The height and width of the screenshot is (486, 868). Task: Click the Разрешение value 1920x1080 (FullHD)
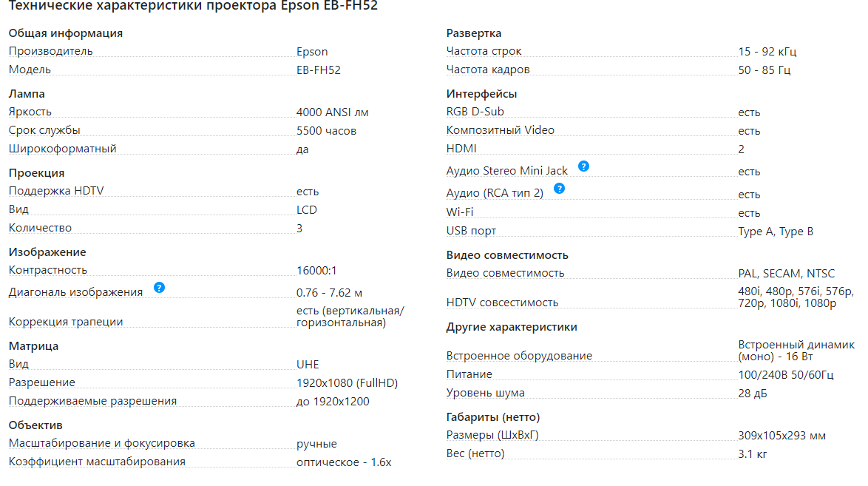point(347,383)
